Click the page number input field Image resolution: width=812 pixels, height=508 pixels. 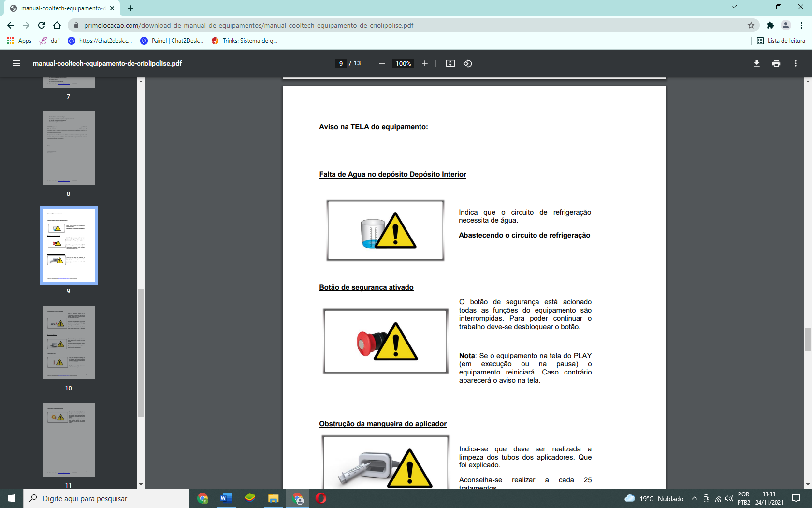tap(341, 63)
